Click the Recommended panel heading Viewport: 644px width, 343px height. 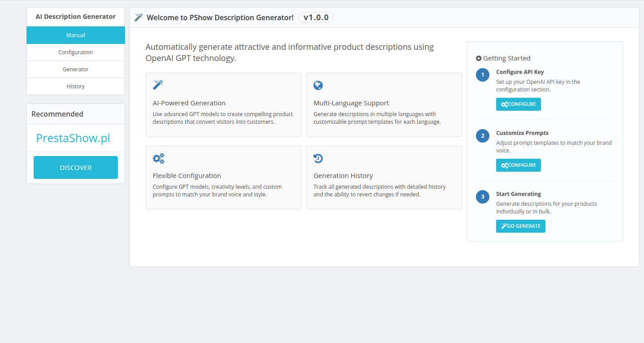pyautogui.click(x=57, y=114)
